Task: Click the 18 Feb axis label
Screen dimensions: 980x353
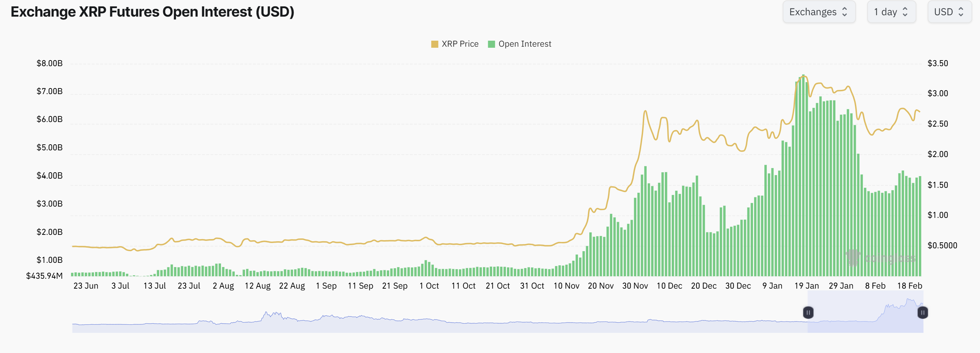Action: click(910, 285)
